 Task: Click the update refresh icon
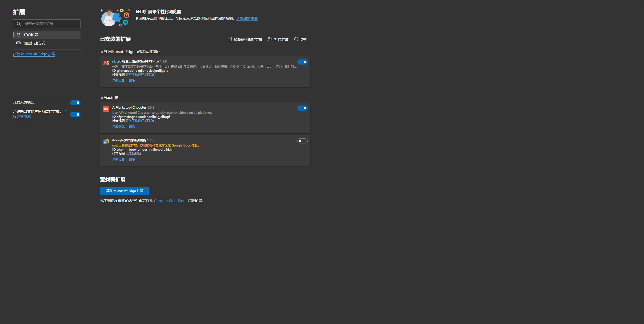[x=296, y=39]
